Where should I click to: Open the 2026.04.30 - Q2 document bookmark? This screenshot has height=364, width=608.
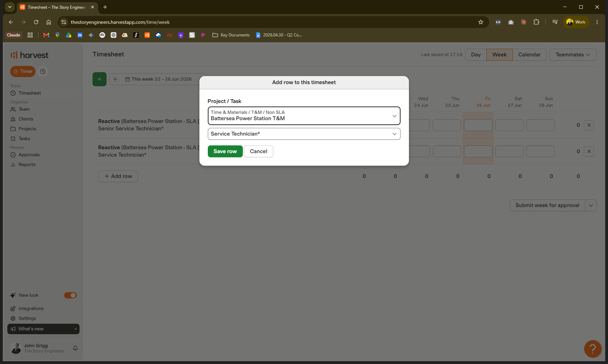tap(279, 35)
